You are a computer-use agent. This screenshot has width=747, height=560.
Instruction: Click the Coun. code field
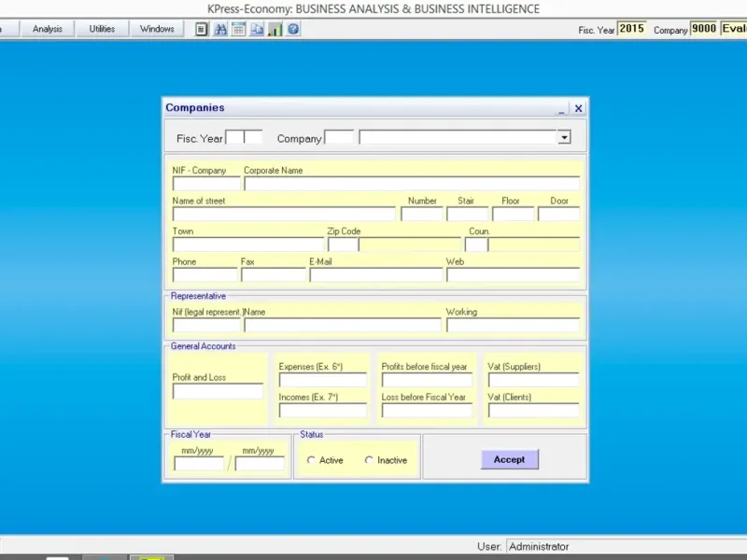pos(476,245)
